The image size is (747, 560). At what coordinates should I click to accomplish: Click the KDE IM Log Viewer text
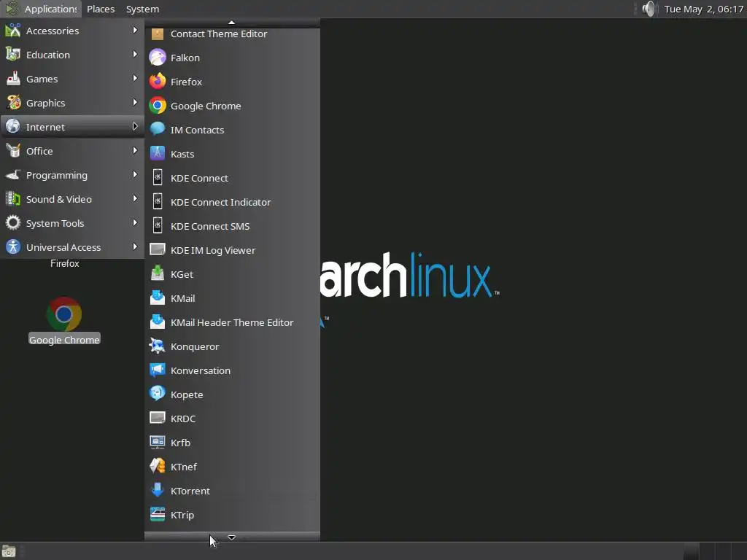(213, 251)
